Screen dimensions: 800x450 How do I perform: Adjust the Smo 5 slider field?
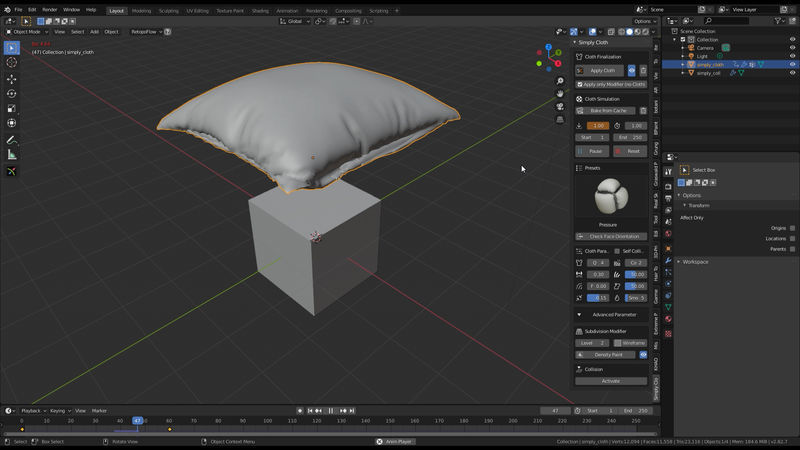pyautogui.click(x=636, y=298)
